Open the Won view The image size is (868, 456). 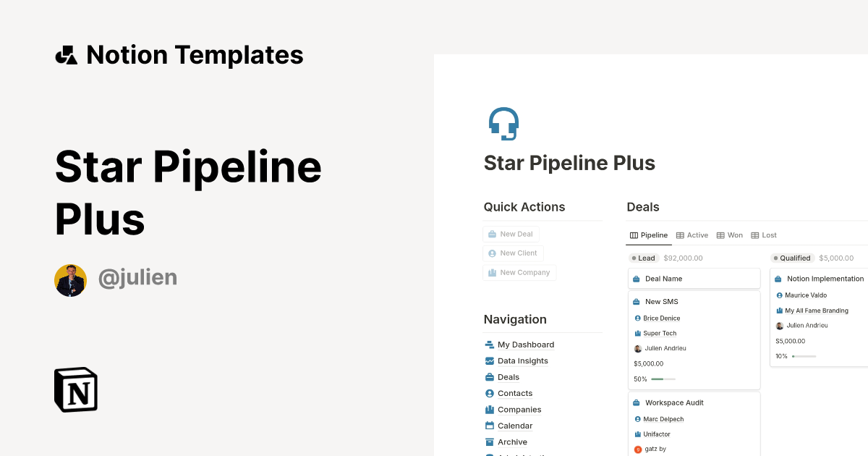730,235
